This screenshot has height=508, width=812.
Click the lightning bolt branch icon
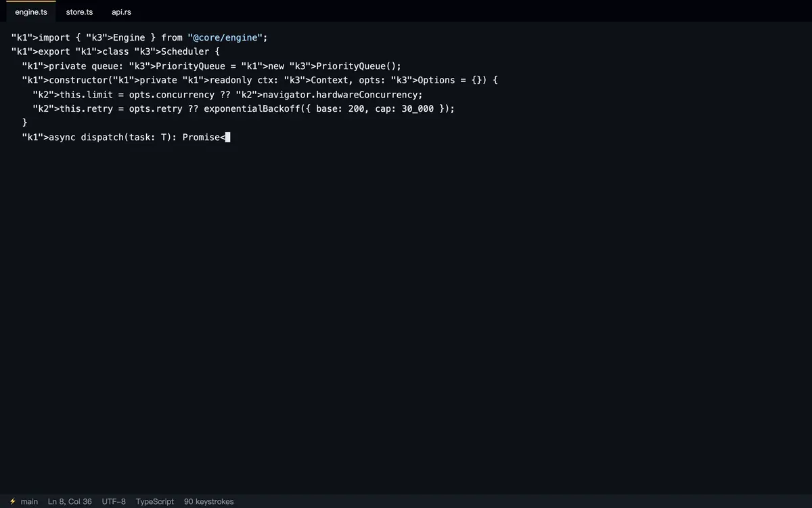pos(13,501)
